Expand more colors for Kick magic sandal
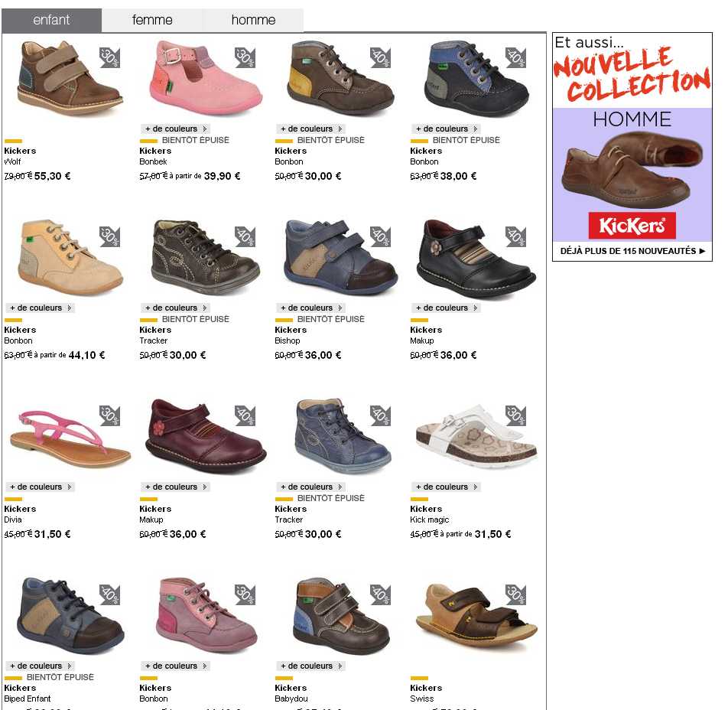Screen dimensions: 728x710 [x=446, y=487]
